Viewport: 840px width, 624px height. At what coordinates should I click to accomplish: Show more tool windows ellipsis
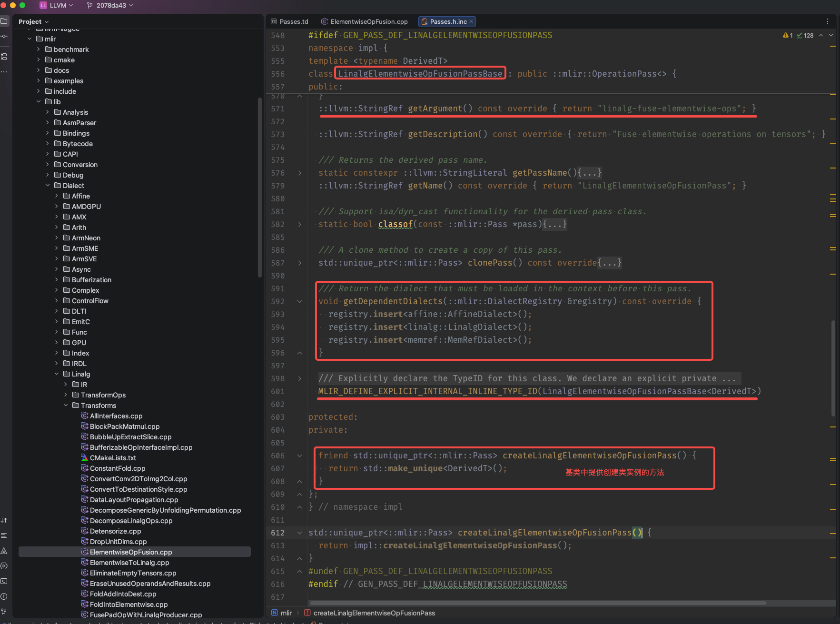pyautogui.click(x=4, y=71)
